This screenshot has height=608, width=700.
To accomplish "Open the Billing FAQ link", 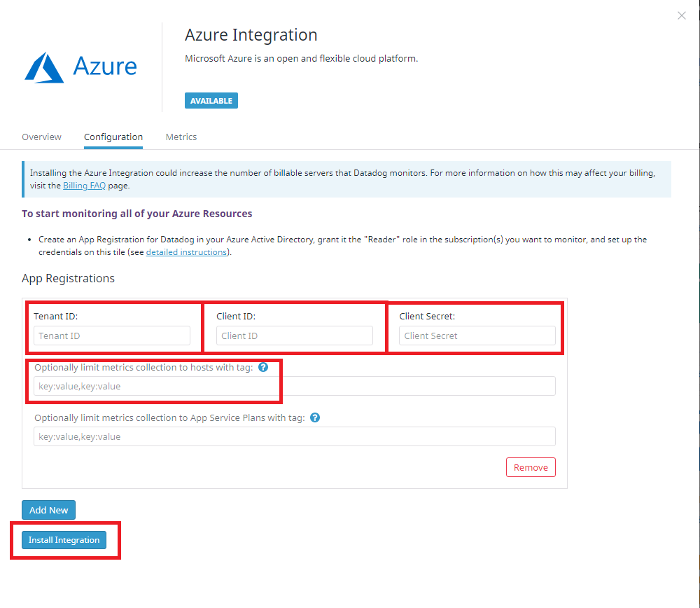I will 84,185.
